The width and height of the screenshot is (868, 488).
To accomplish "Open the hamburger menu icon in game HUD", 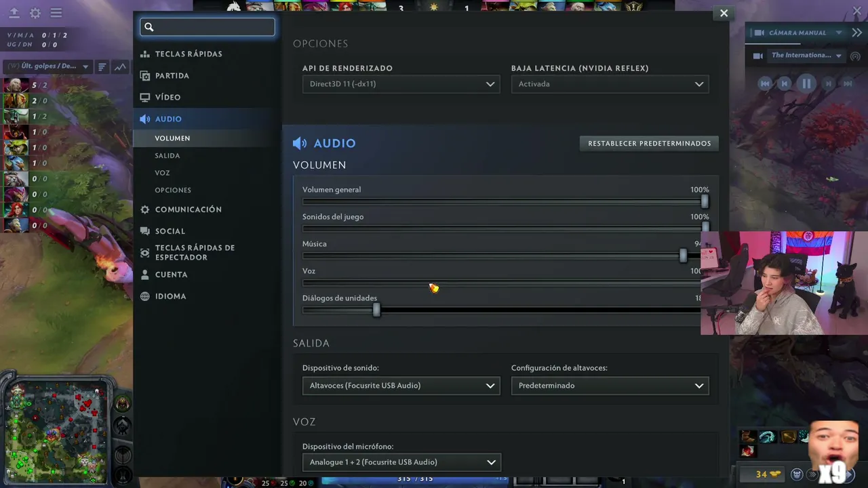I will tap(56, 13).
